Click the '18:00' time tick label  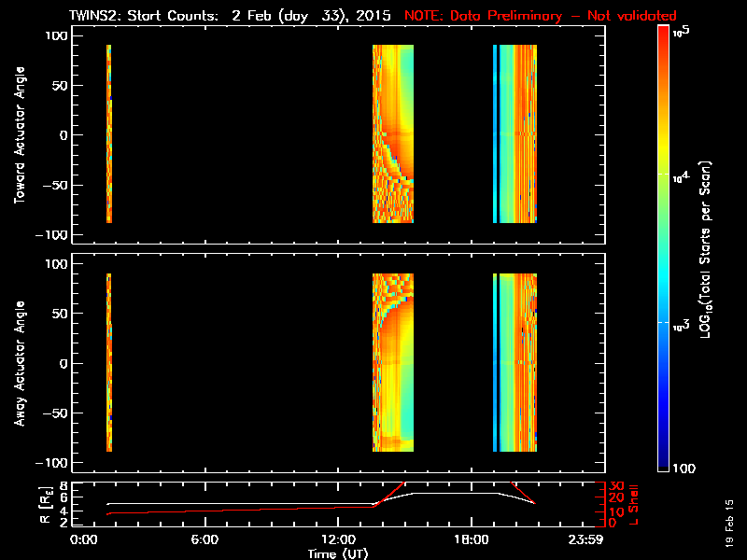pyautogui.click(x=472, y=539)
